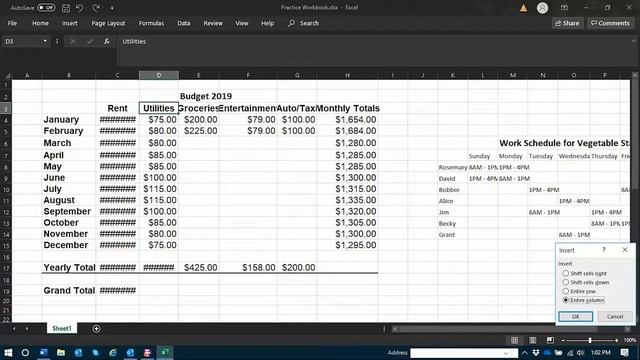Expand the formula bar with the chevron
The image size is (640, 360).
pyautogui.click(x=633, y=40)
